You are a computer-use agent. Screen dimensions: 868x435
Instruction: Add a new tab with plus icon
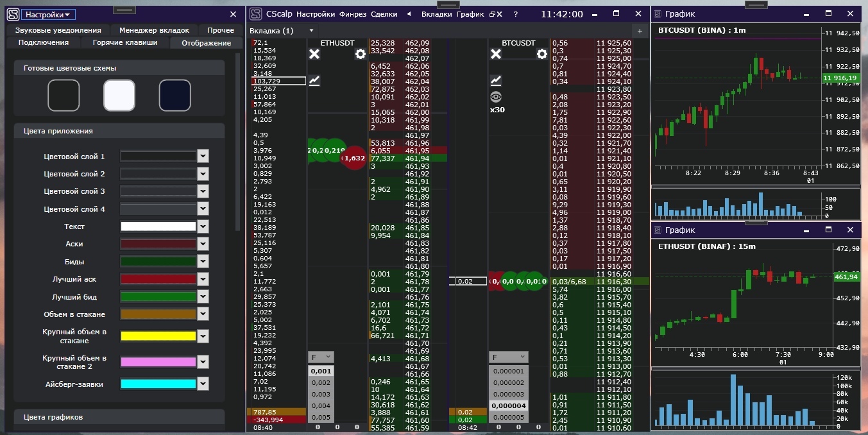pyautogui.click(x=640, y=31)
